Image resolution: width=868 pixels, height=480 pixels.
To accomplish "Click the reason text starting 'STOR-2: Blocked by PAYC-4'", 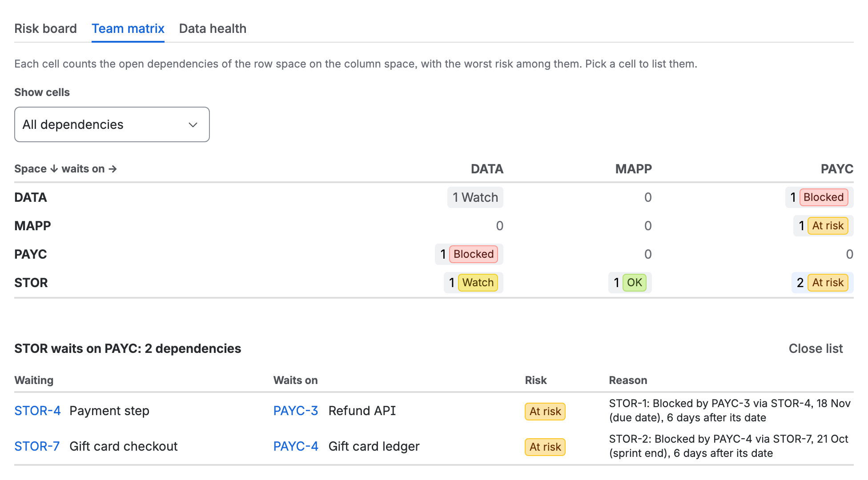I will click(x=729, y=446).
